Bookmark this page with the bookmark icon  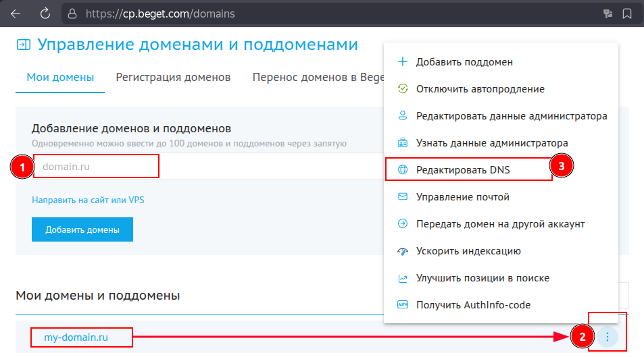[x=627, y=14]
